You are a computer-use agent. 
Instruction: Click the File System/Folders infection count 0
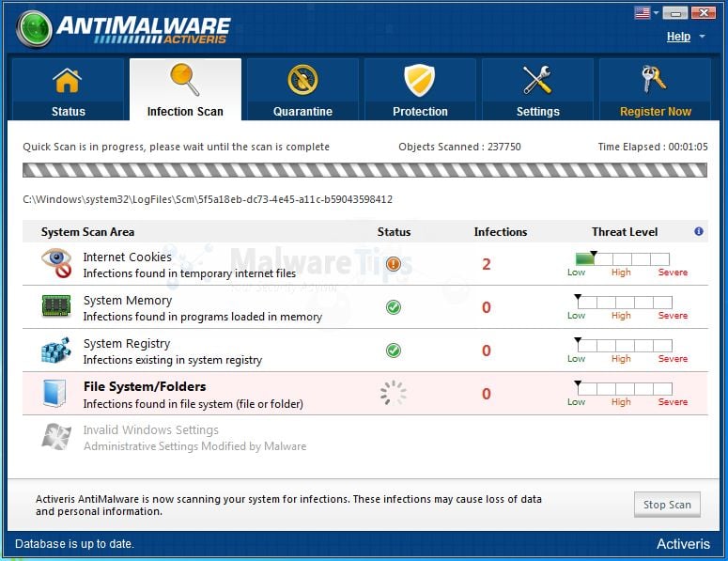(486, 394)
